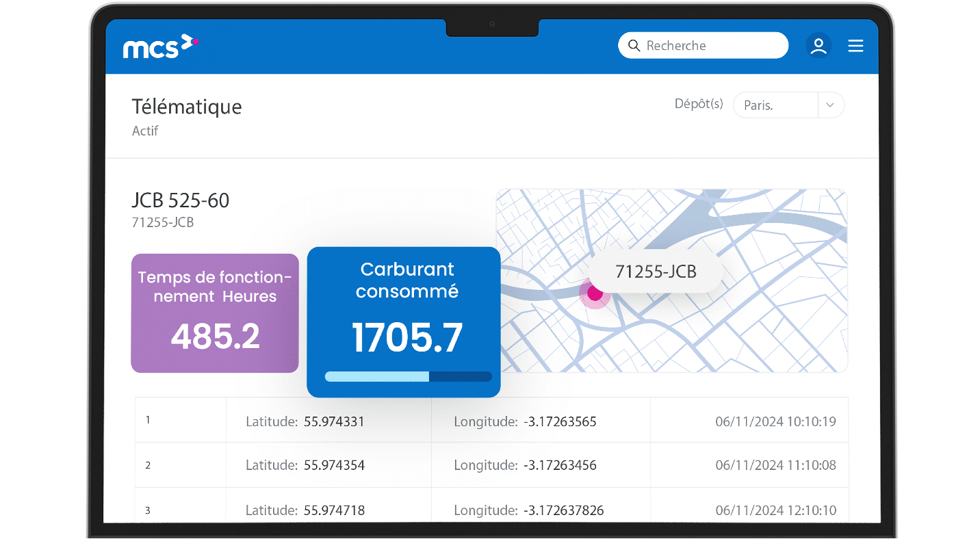Click the Actif status text
This screenshot has height=539, width=980.
[x=145, y=131]
